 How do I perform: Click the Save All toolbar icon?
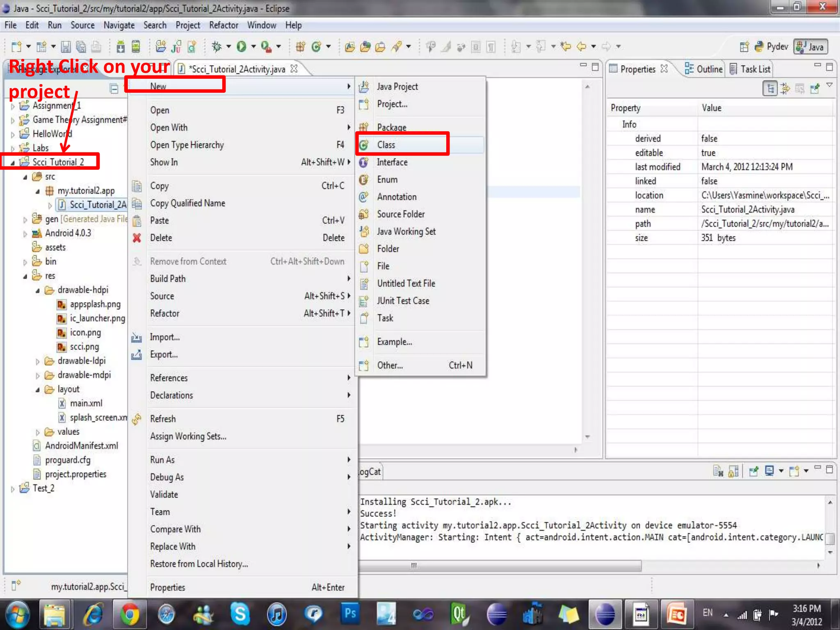click(81, 47)
